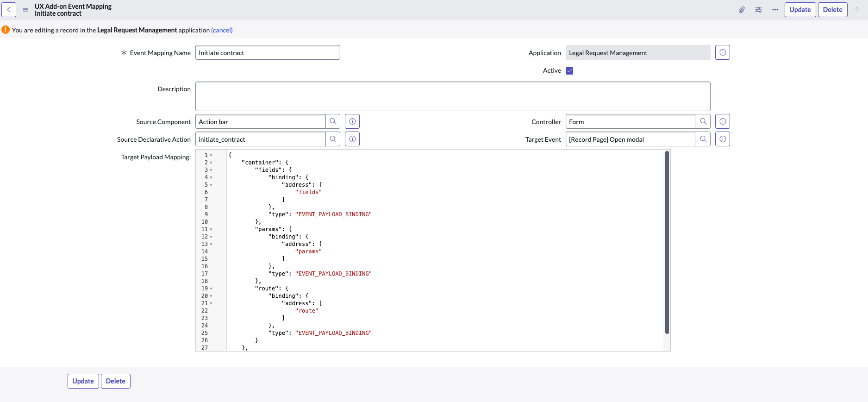868x402 pixels.
Task: Preview Controller record info icon
Action: click(722, 121)
